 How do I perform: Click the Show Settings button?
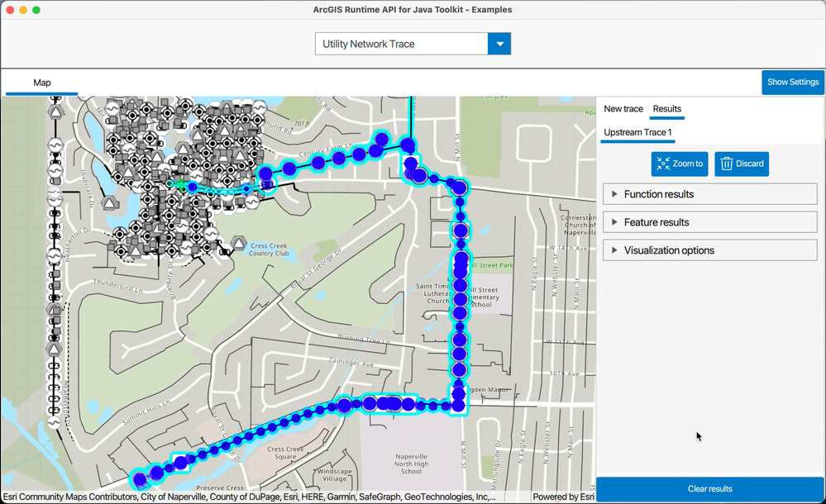(x=793, y=82)
